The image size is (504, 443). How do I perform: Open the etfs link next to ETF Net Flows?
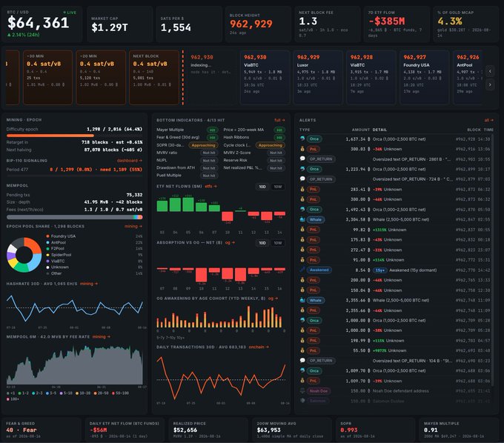click(210, 187)
